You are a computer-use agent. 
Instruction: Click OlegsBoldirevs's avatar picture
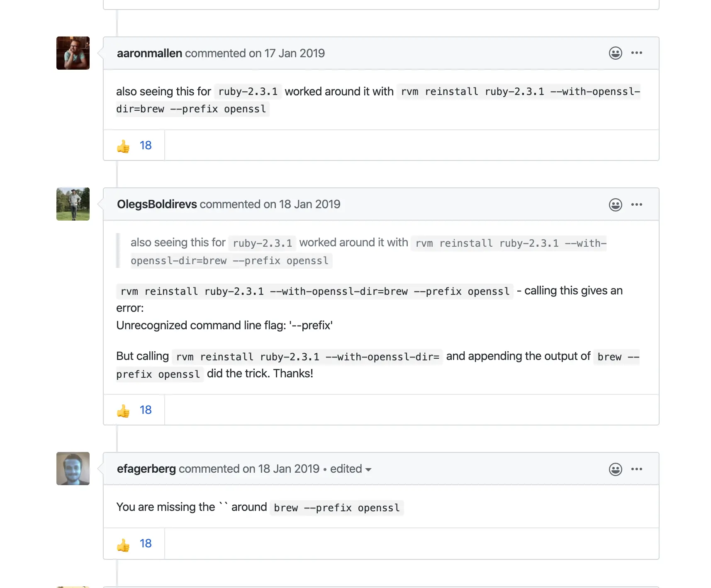point(73,204)
